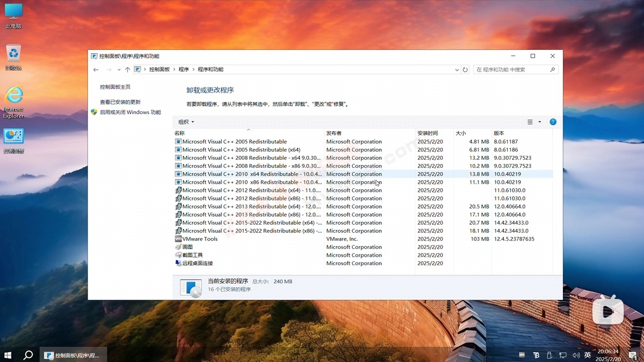
Task: Select Visual C++ 2015-2022 Redistributable (x86) row
Action: pyautogui.click(x=363, y=231)
